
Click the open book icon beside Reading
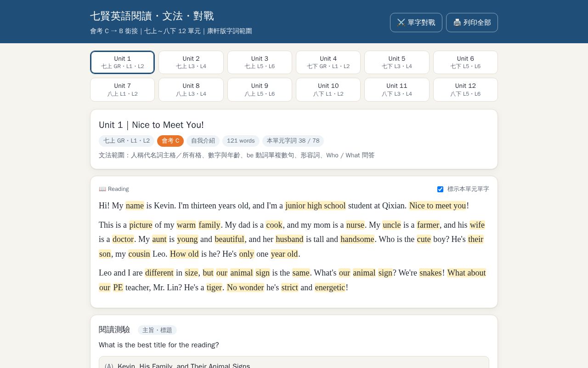pos(102,189)
